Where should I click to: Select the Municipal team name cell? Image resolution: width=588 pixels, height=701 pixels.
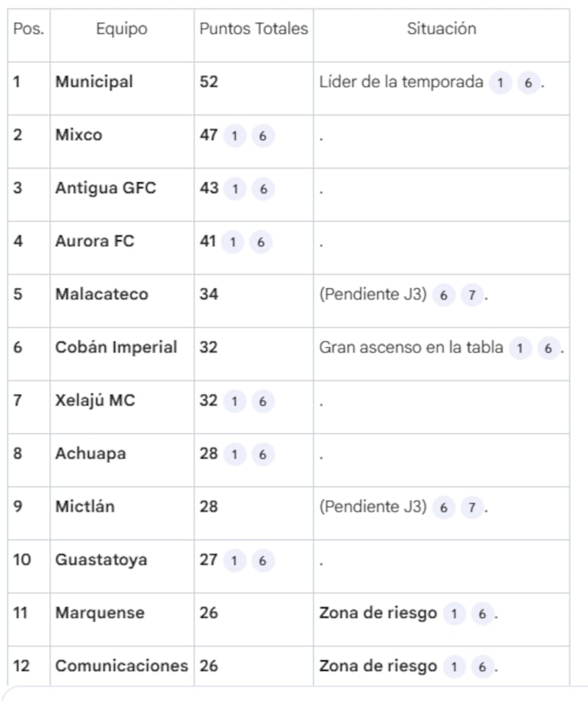coord(94,82)
